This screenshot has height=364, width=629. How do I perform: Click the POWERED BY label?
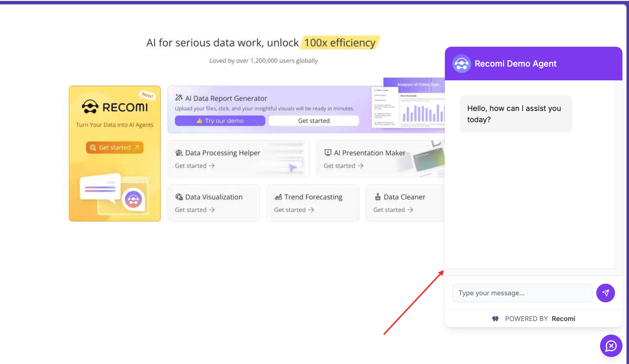[x=526, y=319]
